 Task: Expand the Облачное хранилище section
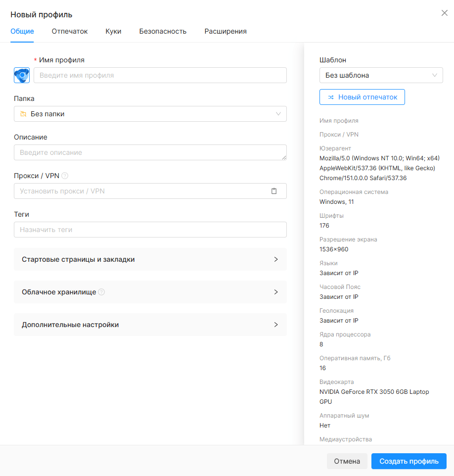click(x=150, y=292)
